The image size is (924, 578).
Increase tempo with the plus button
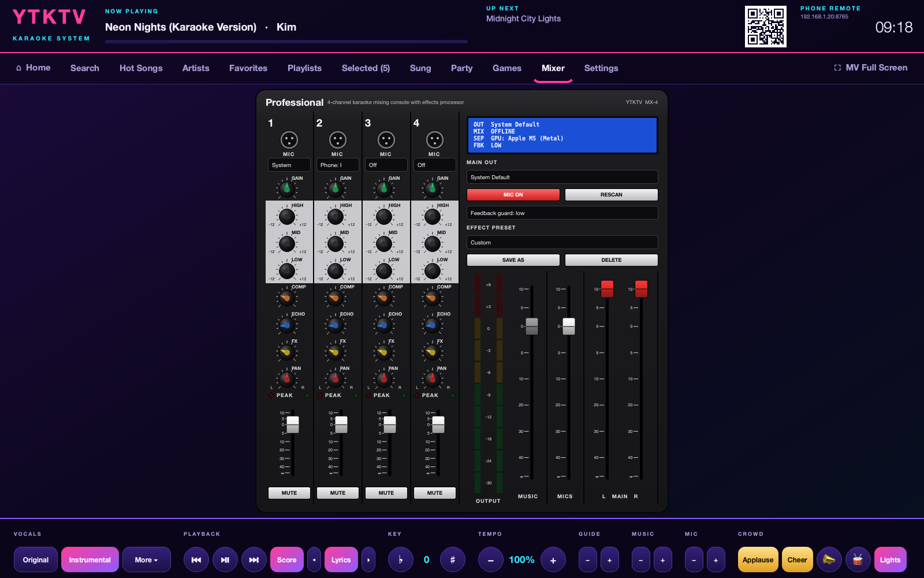553,560
